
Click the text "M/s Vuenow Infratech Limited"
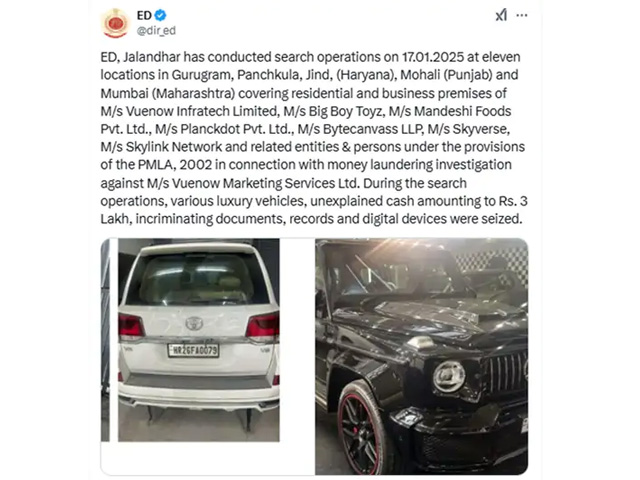pos(189,111)
